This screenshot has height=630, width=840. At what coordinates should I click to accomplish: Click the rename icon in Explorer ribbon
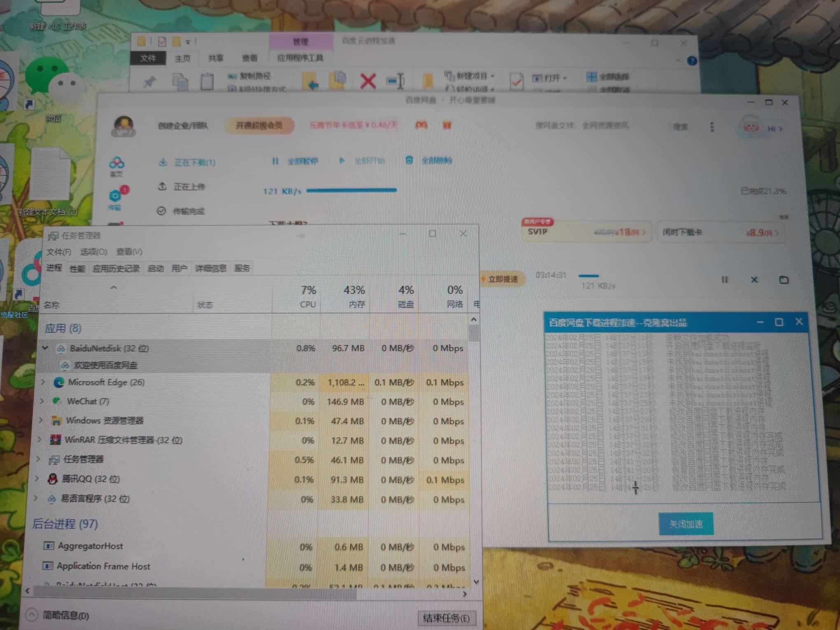(x=395, y=81)
